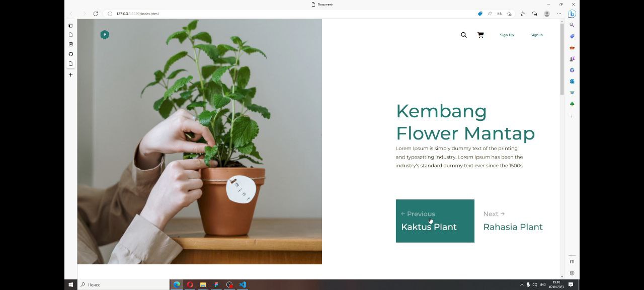This screenshot has height=290, width=644.
Task: Click the taskbar search box labeled Поиск
Action: click(123, 284)
